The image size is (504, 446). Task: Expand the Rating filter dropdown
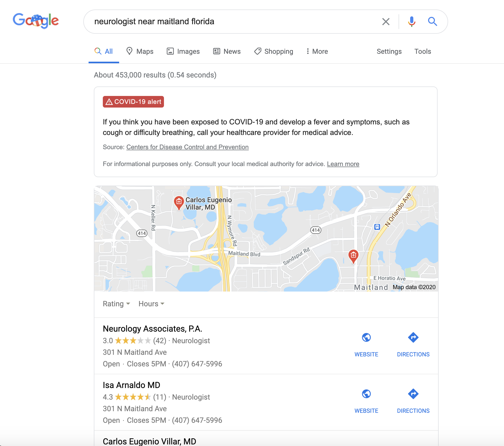point(116,304)
